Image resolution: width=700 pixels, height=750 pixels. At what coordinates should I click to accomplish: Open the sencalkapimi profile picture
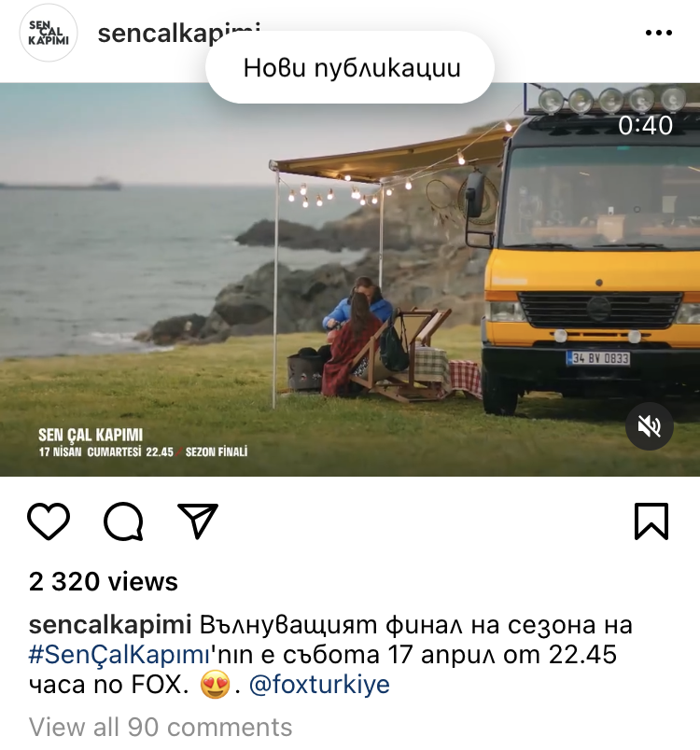pos(49,33)
